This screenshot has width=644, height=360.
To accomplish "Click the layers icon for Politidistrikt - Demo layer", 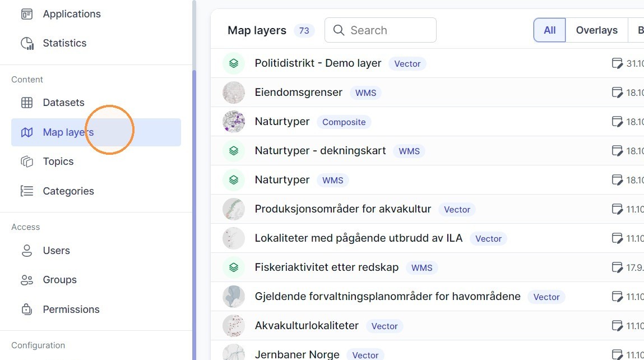I will tap(234, 63).
